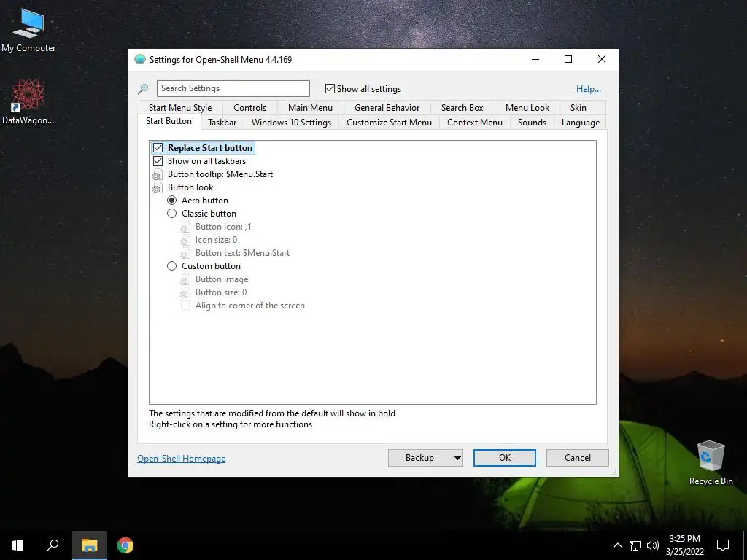Maximize the Open-Shell settings window
Viewport: 747px width, 560px height.
tap(568, 59)
